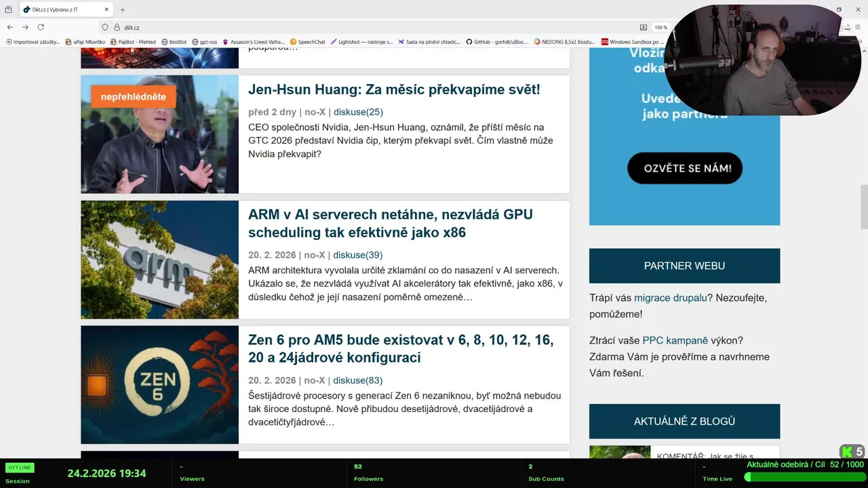The width and height of the screenshot is (868, 488).
Task: Go back to the previous page
Action: coord(10,27)
